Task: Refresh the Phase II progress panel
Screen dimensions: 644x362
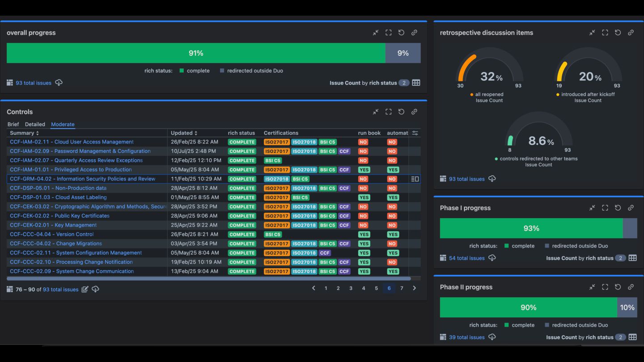Action: (618, 287)
